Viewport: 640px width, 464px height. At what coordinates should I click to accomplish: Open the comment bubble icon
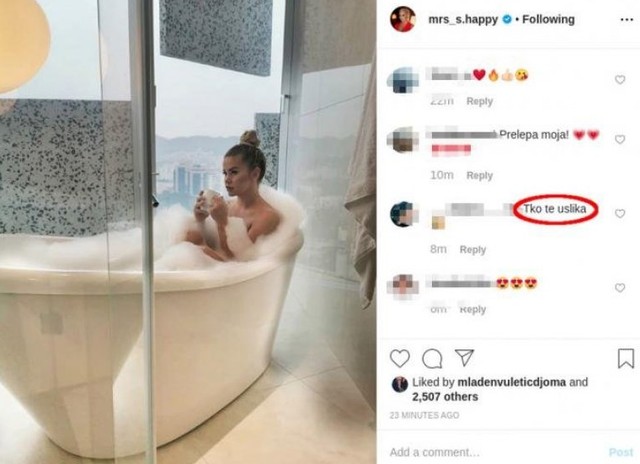point(432,359)
